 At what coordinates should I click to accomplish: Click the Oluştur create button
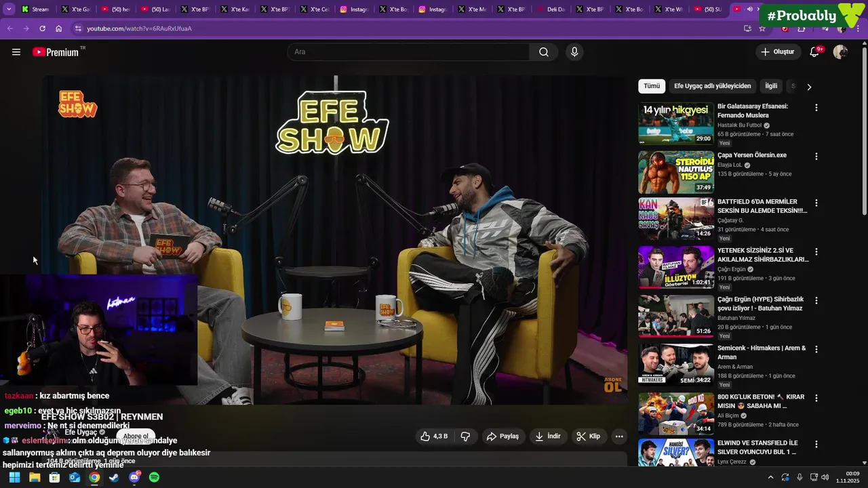click(777, 52)
